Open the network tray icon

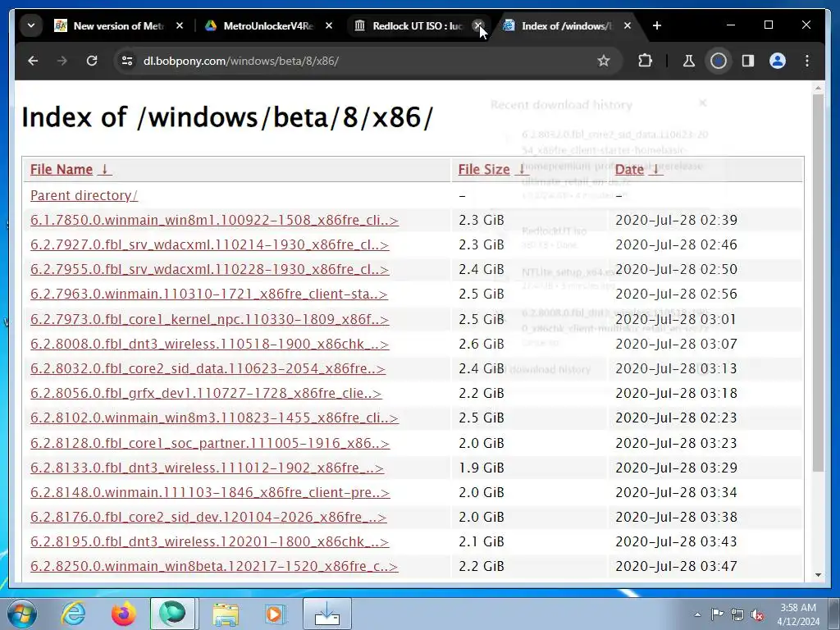[x=737, y=614]
